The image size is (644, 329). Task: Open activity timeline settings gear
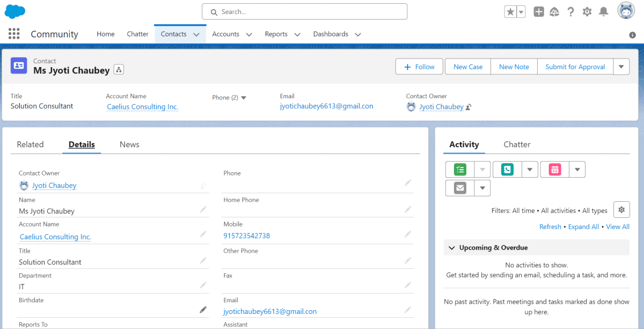[621, 210]
